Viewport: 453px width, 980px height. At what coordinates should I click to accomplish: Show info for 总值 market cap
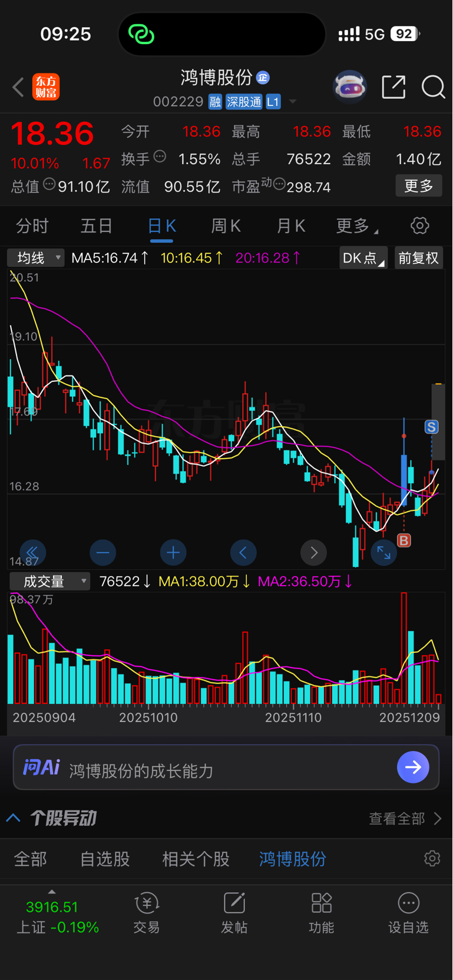[x=49, y=184]
